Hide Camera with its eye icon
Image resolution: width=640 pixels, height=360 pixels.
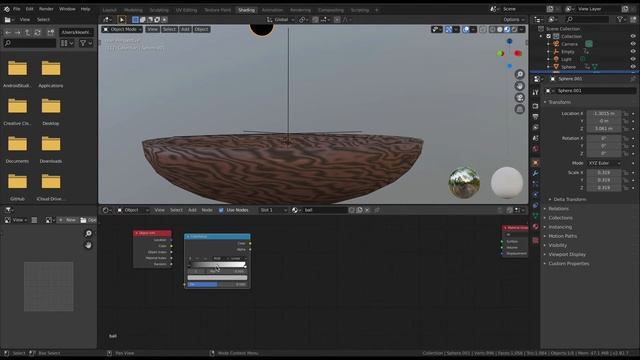[x=633, y=44]
